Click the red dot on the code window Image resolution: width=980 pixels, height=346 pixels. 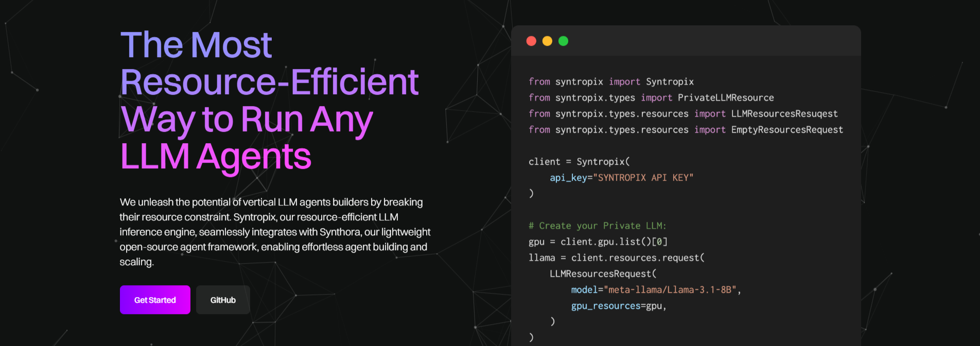(x=531, y=41)
